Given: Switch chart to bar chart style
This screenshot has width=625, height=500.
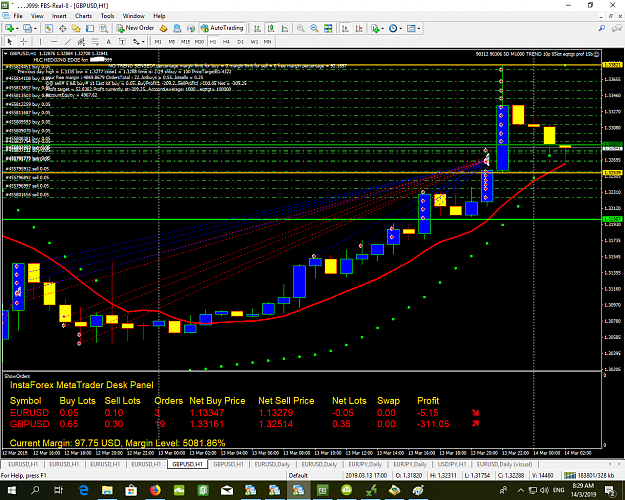Looking at the screenshot, I should 257,28.
